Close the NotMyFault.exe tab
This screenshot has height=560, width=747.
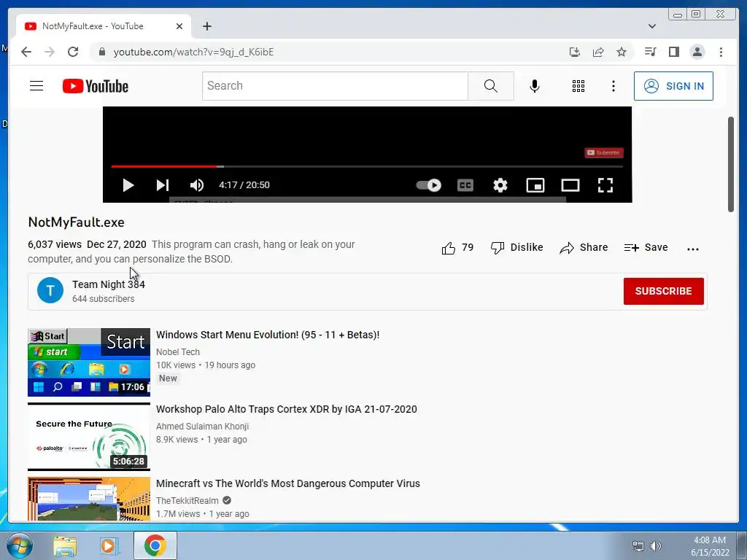pos(179,26)
